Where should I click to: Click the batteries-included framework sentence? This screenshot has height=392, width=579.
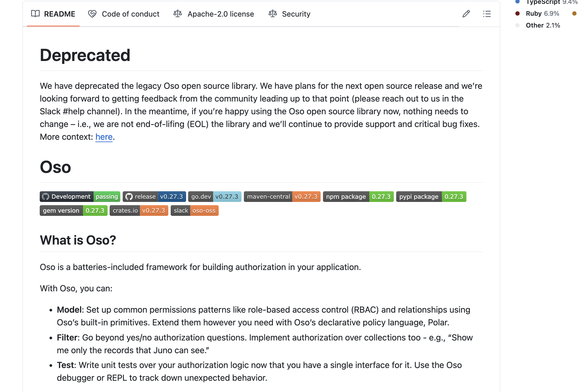tap(200, 267)
